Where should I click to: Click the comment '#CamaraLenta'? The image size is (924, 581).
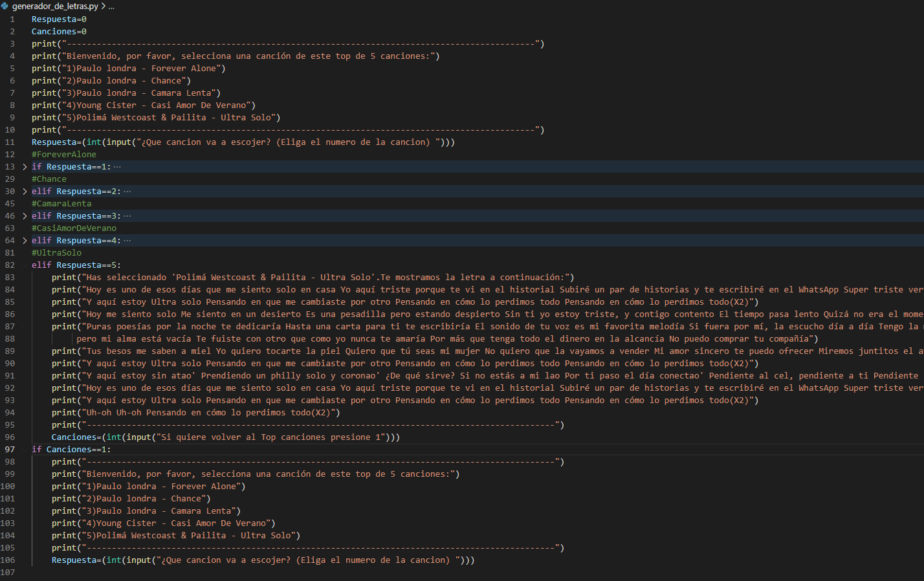tap(61, 204)
